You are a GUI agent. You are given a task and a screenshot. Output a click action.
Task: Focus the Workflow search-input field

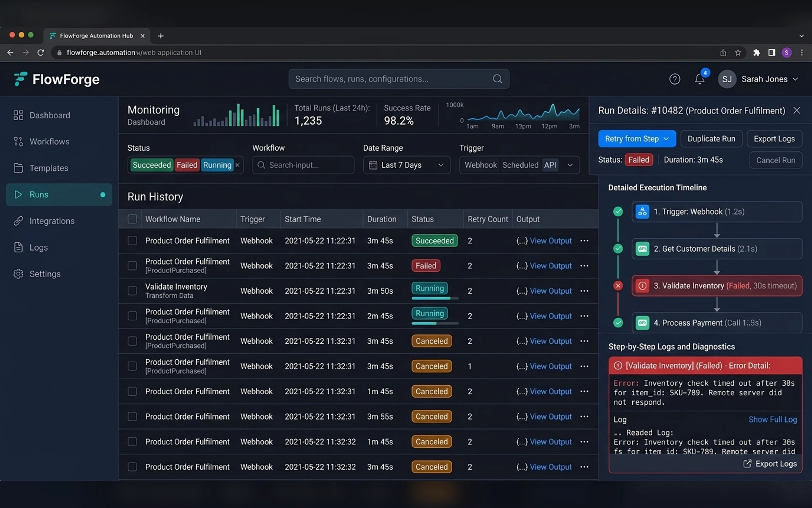point(303,165)
